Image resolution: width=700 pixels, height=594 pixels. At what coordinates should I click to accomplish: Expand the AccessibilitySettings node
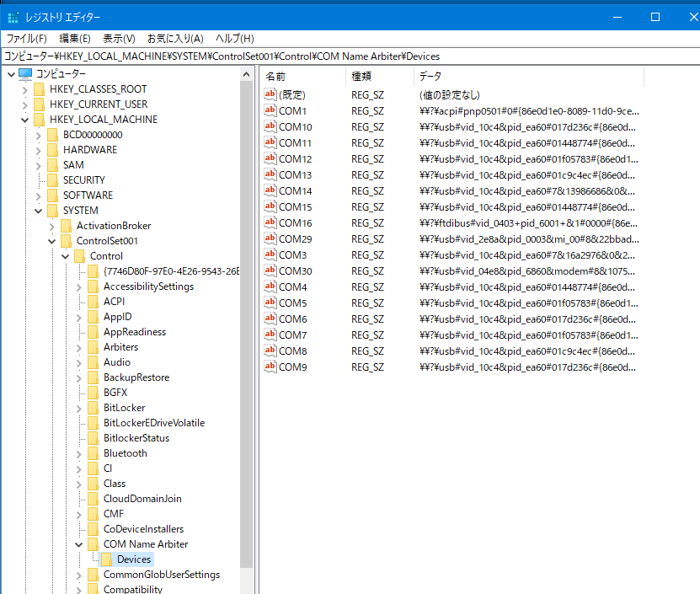[79, 287]
